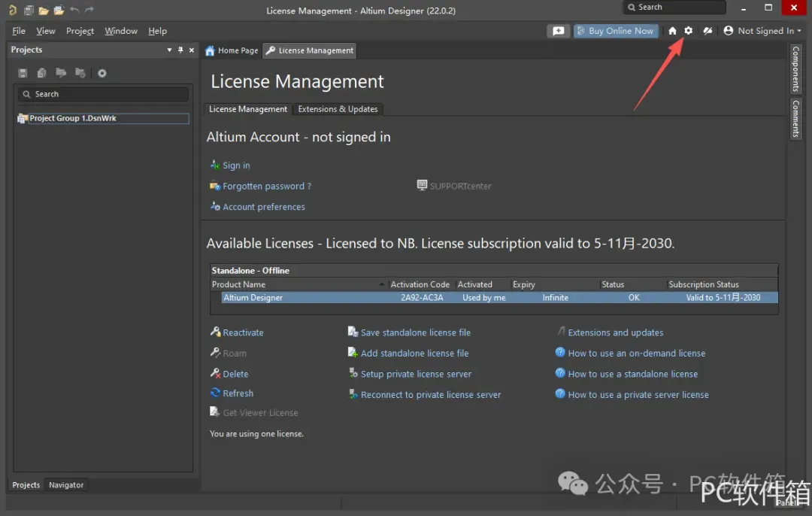Click the Projects panel toolbar icon left of the gear
812x516 pixels.
click(x=80, y=73)
